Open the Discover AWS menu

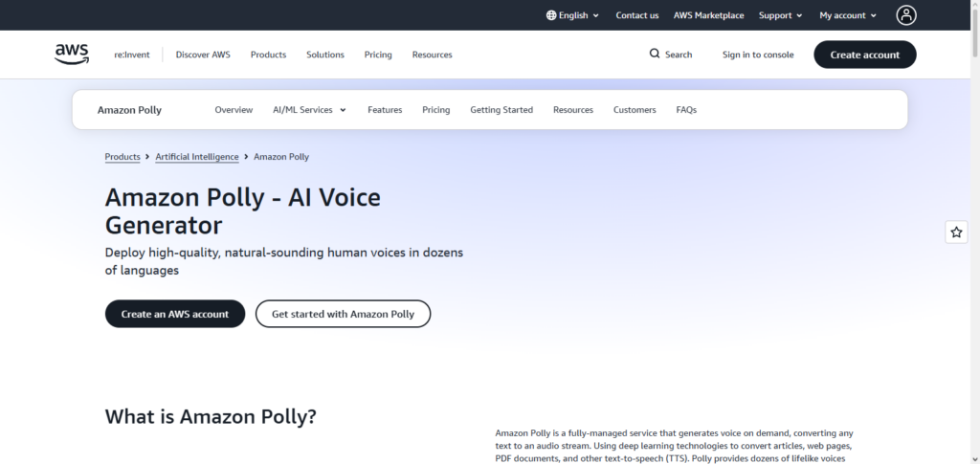click(203, 55)
